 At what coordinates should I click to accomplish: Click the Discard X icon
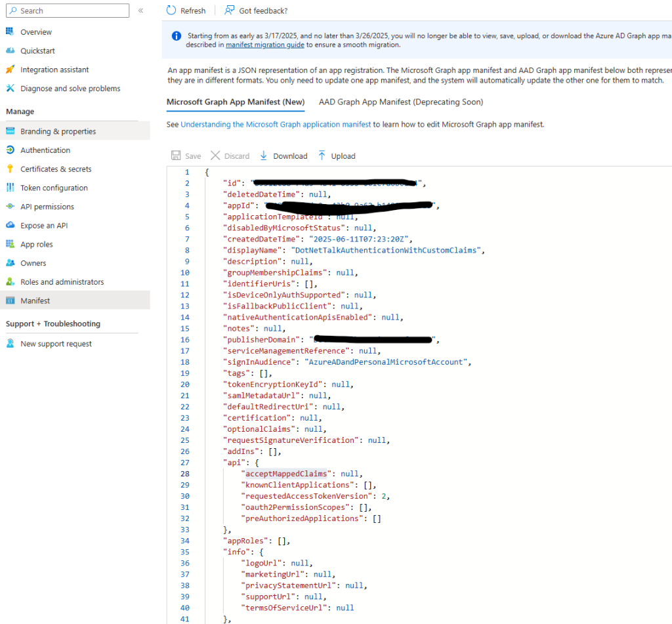point(215,156)
